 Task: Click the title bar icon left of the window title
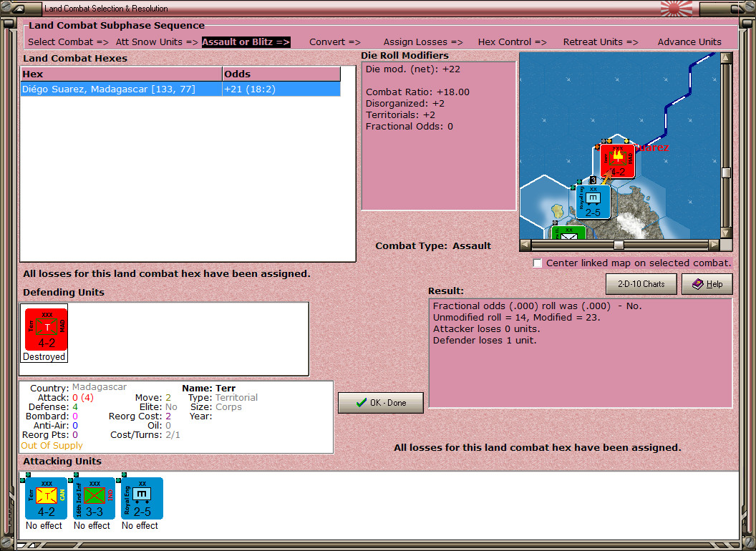click(x=18, y=8)
